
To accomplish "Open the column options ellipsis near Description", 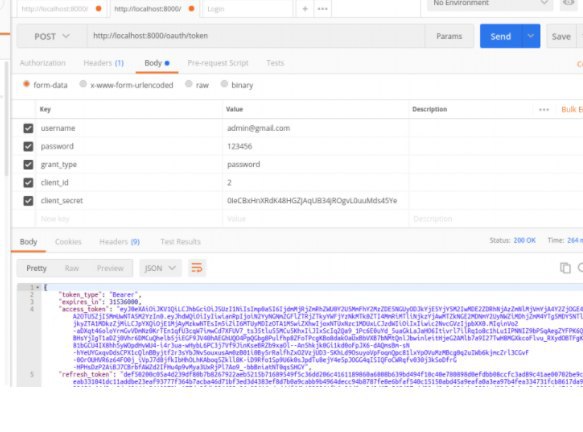I will (x=544, y=109).
